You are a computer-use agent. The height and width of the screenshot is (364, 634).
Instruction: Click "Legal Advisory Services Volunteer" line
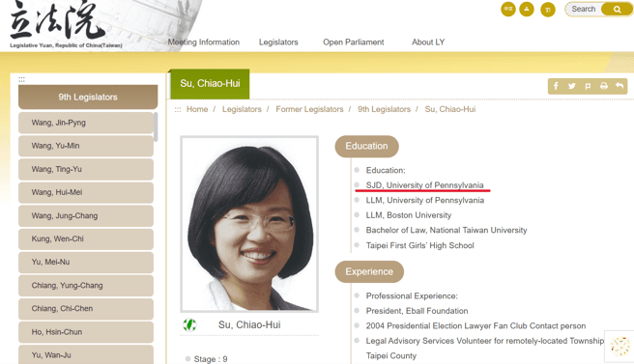coord(484,341)
